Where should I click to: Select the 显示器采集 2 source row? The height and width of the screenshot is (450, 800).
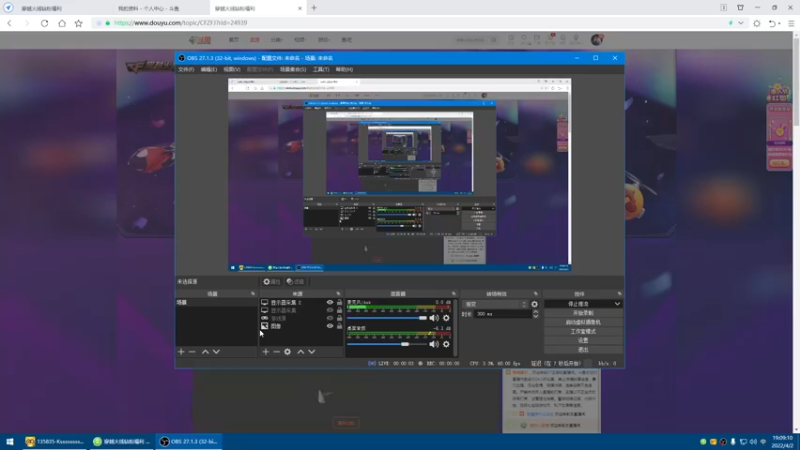(301, 303)
